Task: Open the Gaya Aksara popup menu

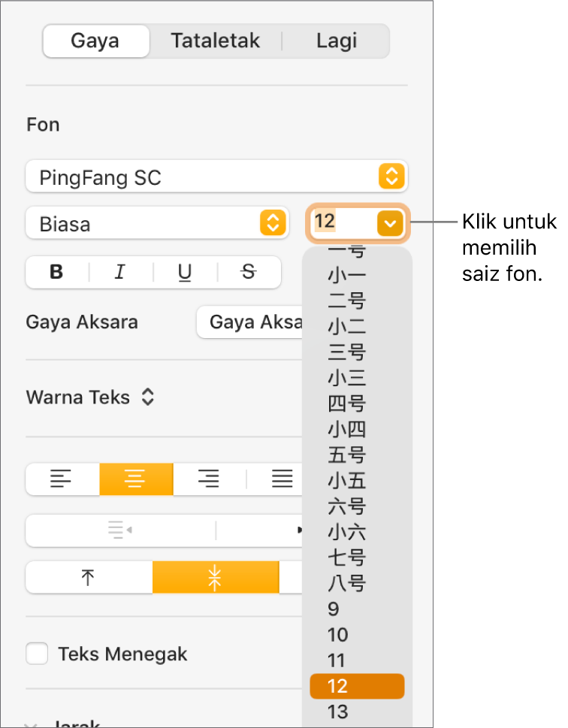Action: [250, 322]
